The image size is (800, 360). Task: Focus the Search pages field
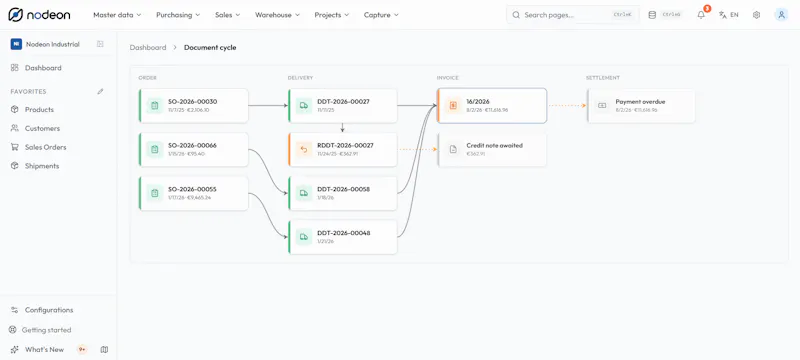(x=572, y=15)
